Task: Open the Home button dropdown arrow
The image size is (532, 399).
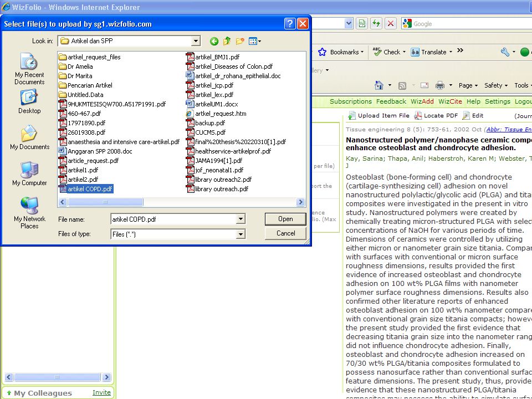Action: (x=390, y=85)
